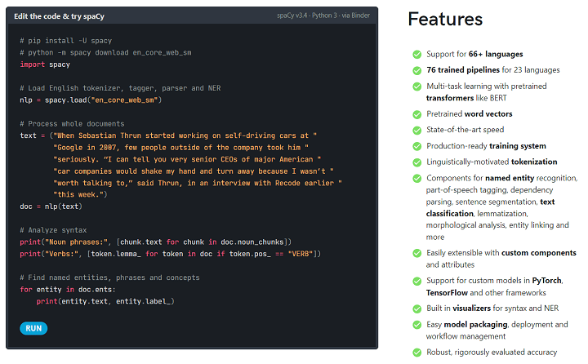Open the 'PyTorch' link

click(546, 281)
